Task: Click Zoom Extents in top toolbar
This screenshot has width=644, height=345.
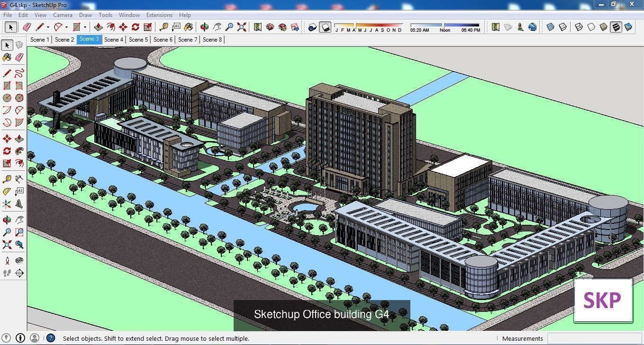Action: [242, 27]
